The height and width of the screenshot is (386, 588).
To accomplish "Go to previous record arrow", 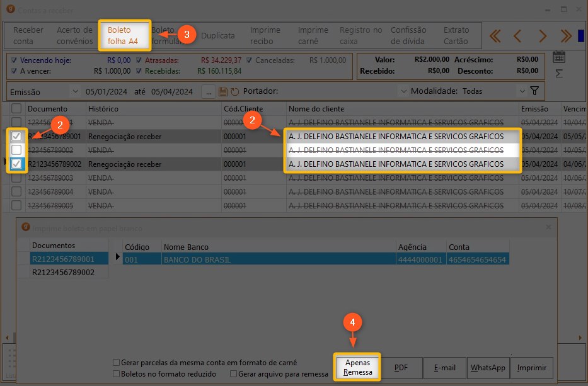I will click(x=517, y=36).
